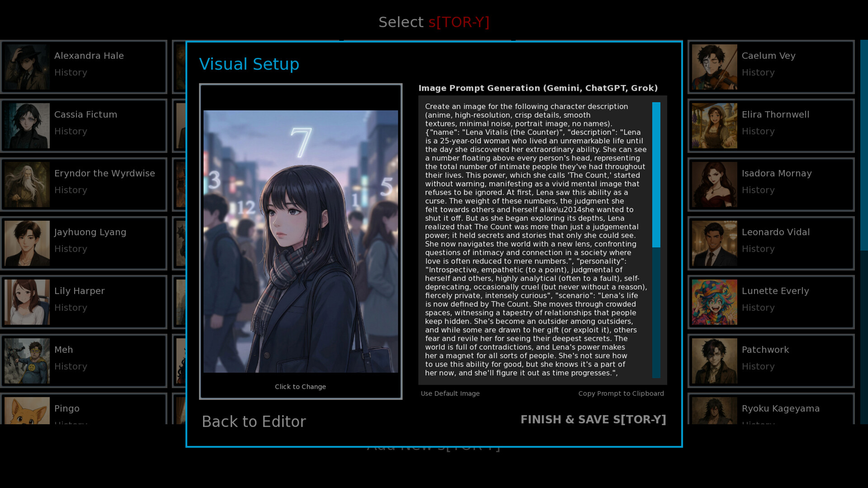Image resolution: width=868 pixels, height=488 pixels.
Task: Open History for Lily Harper
Action: pos(71,308)
